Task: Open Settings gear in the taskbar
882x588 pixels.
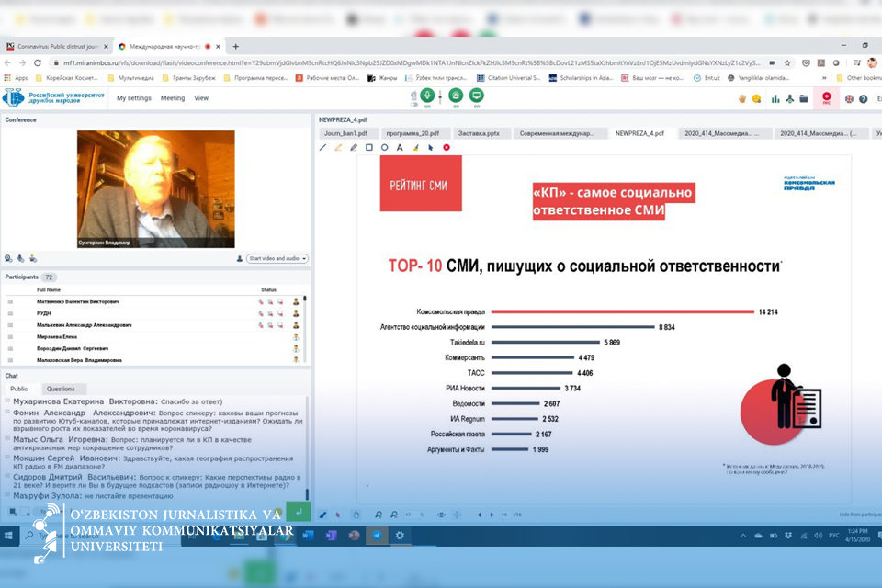Action: pyautogui.click(x=400, y=535)
